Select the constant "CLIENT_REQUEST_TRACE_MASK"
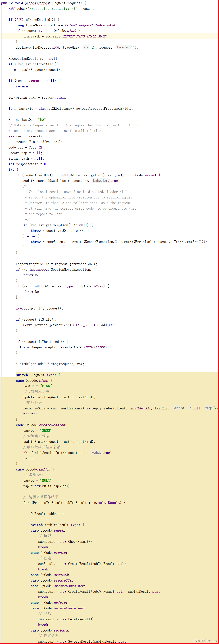Image resolution: width=219 pixels, height=644 pixels. point(90,25)
